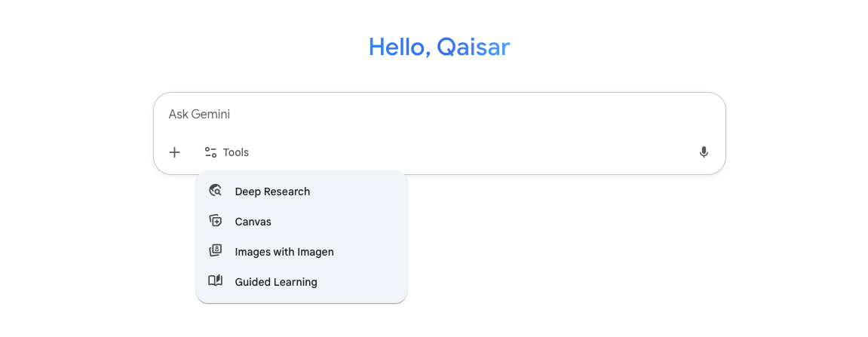Image resolution: width=868 pixels, height=337 pixels.
Task: Collapse the Tools dropdown via its label
Action: click(236, 152)
